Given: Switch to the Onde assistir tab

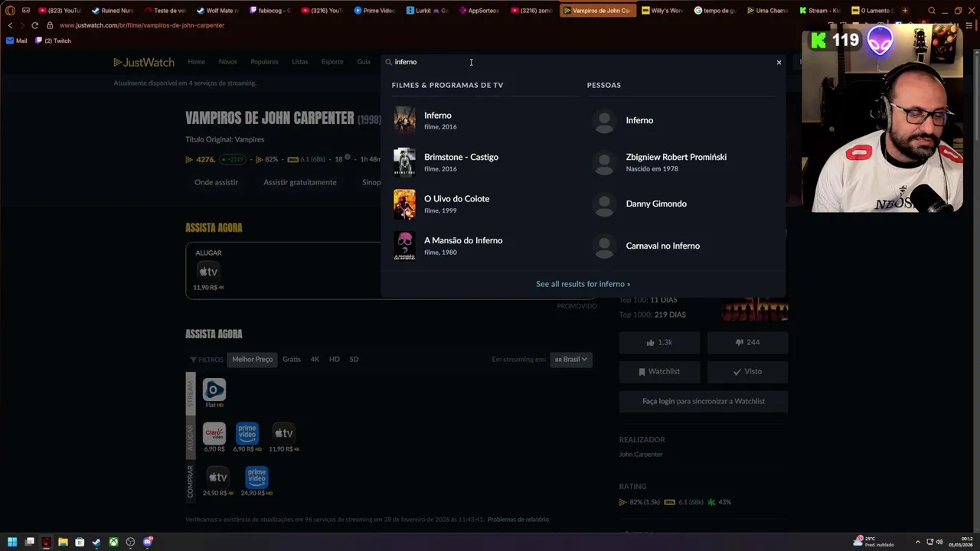Looking at the screenshot, I should (216, 182).
